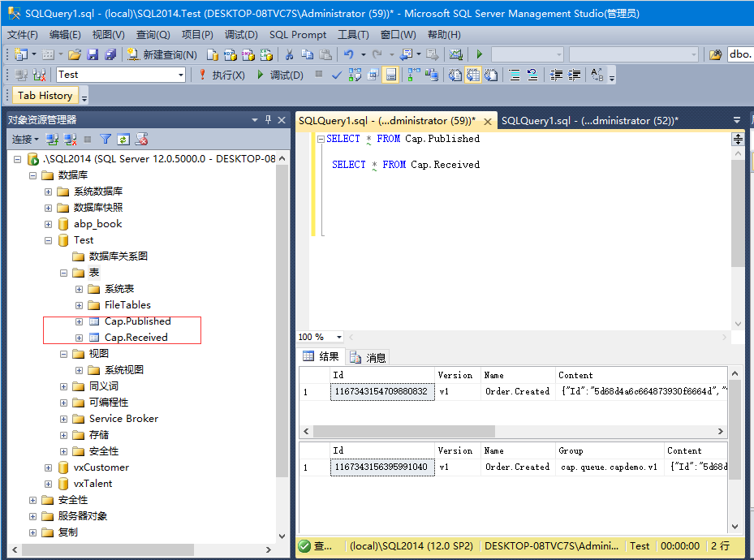Click the Cancel executing query stop icon
The width and height of the screenshot is (754, 560).
pyautogui.click(x=319, y=74)
